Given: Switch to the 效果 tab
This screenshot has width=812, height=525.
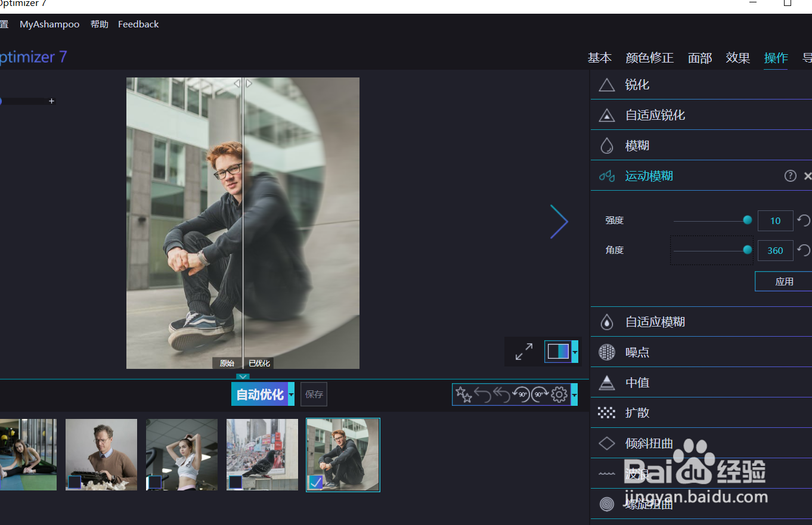Looking at the screenshot, I should [x=737, y=58].
